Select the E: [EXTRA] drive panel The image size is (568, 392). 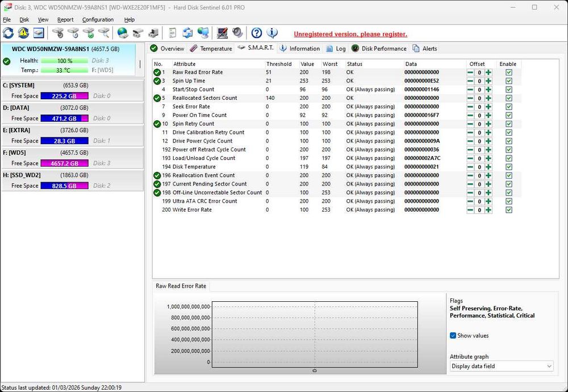[72, 136]
